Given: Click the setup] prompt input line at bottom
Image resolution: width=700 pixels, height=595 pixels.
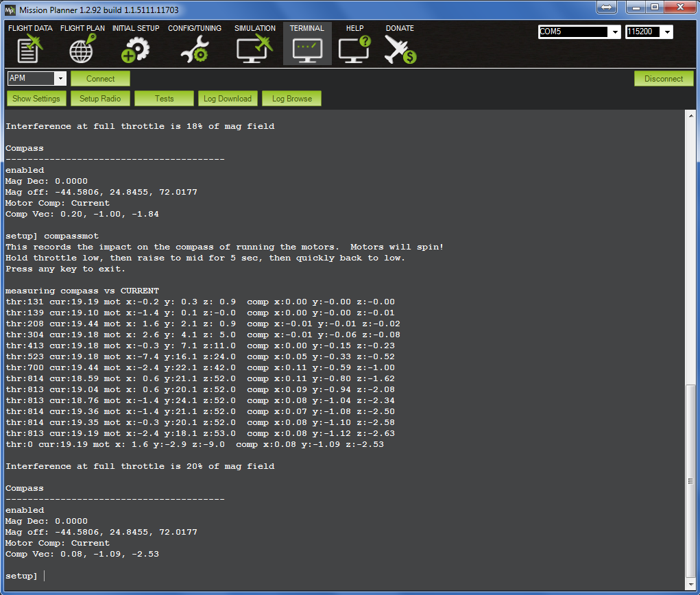Looking at the screenshot, I should click(x=25, y=576).
